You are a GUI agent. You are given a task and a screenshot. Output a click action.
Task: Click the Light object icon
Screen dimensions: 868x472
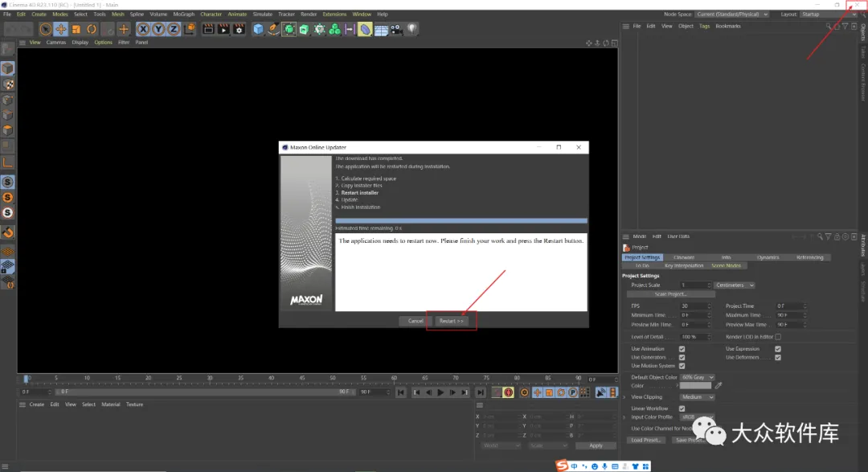[411, 29]
